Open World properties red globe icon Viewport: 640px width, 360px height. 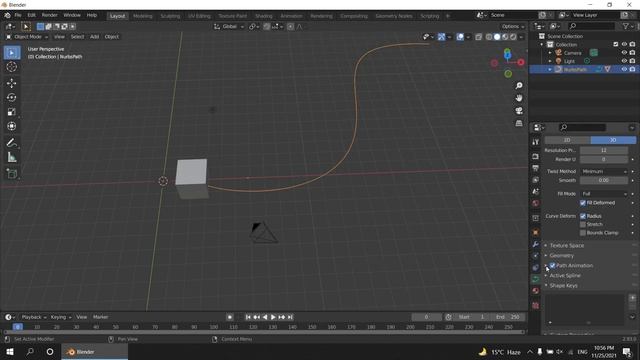pos(536,203)
